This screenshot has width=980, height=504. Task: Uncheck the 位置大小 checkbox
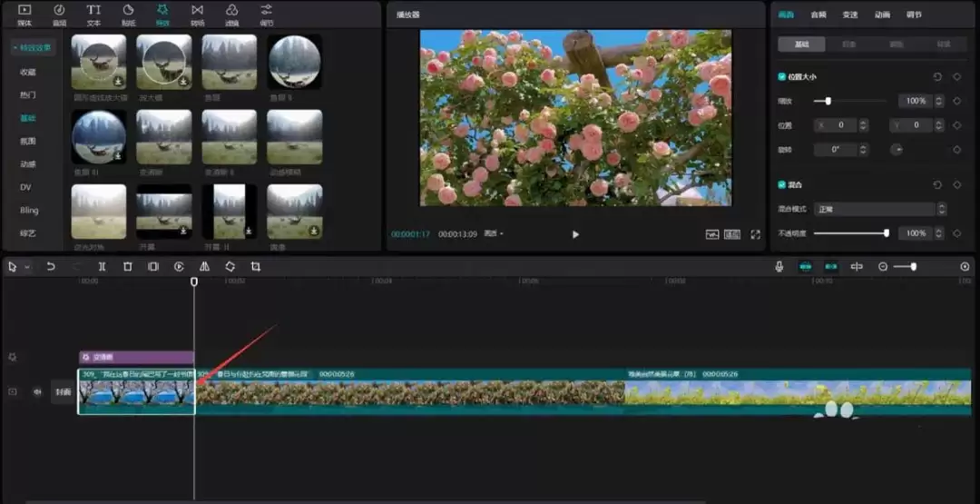pyautogui.click(x=782, y=77)
